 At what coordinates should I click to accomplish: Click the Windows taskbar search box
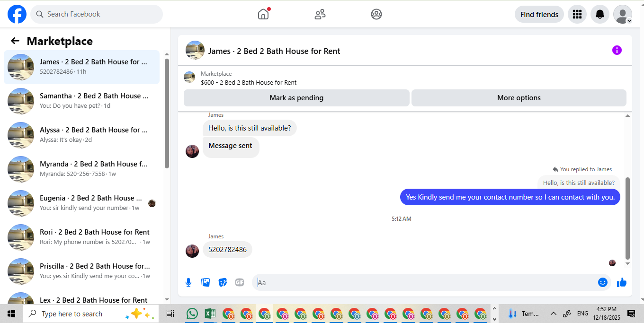91,314
